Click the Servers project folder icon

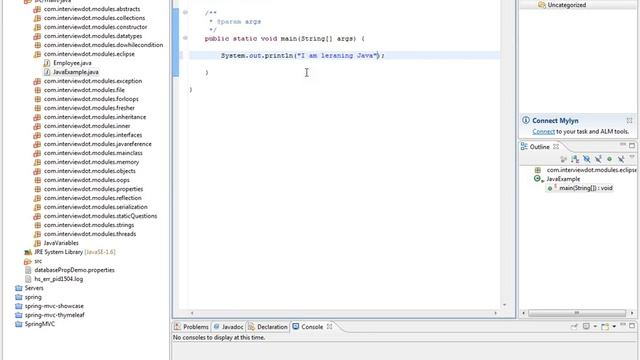click(x=18, y=288)
